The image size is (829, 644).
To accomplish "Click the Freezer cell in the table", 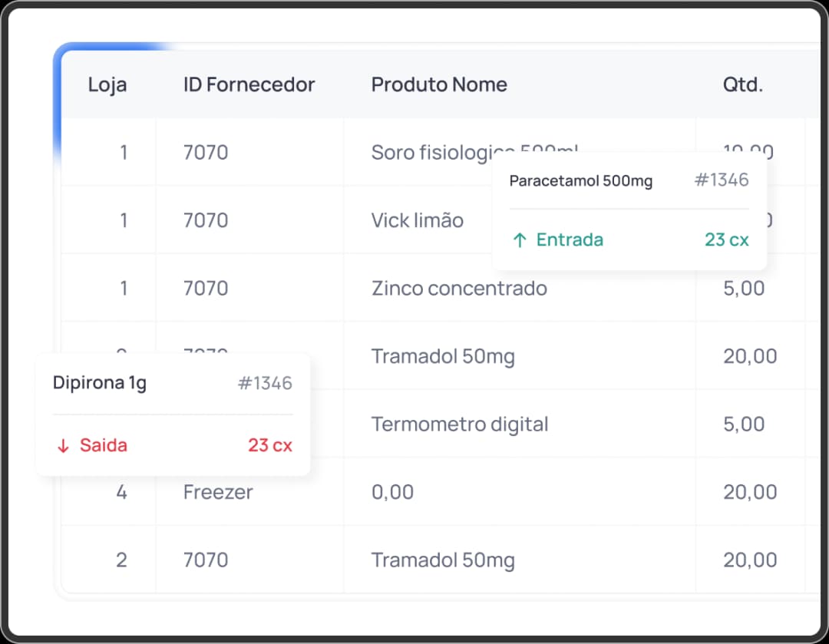I will (x=218, y=492).
